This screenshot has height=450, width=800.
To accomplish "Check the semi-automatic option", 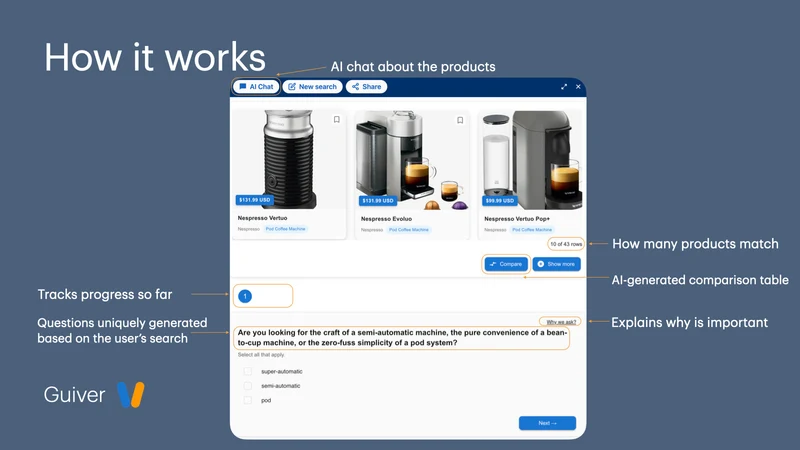I will coord(247,386).
